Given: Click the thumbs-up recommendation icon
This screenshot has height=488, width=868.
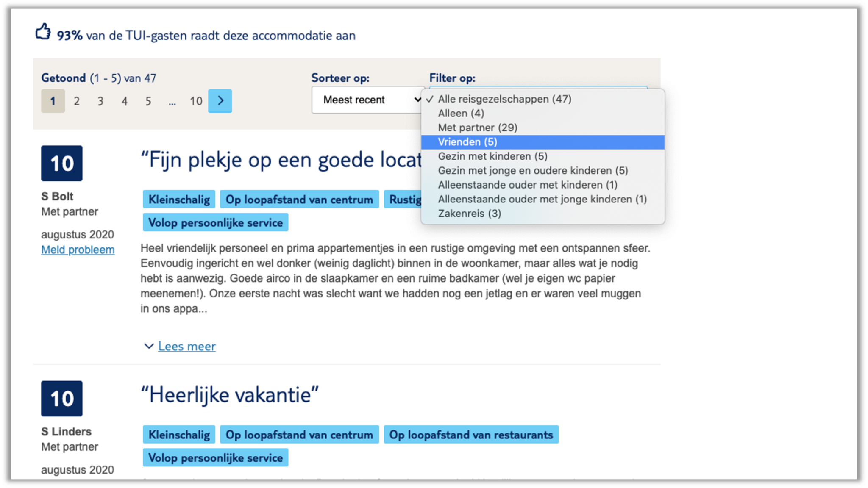Looking at the screenshot, I should (43, 32).
